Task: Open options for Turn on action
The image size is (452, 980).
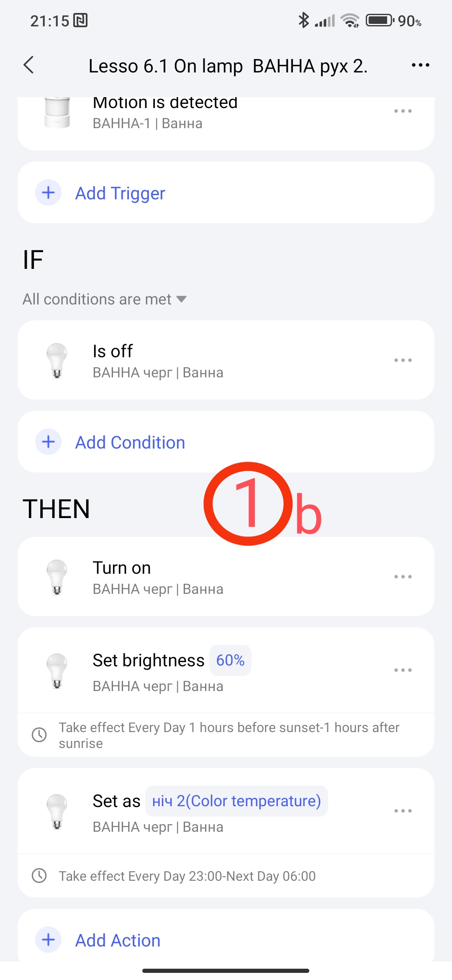Action: point(403,577)
